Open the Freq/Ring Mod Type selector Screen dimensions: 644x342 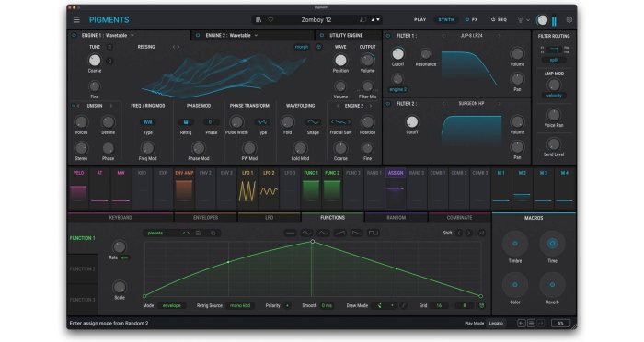[147, 122]
